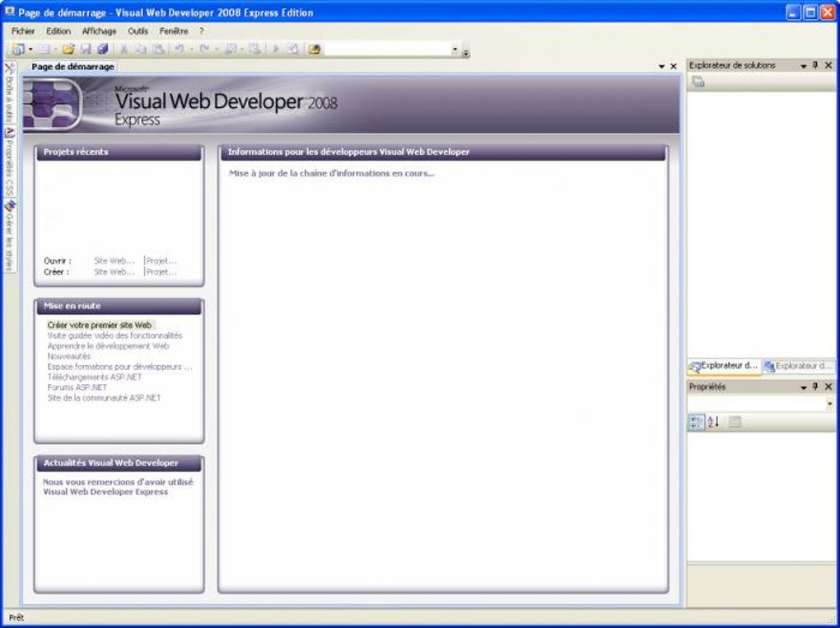This screenshot has height=628, width=840.
Task: Open the ? help menu
Action: click(x=202, y=31)
